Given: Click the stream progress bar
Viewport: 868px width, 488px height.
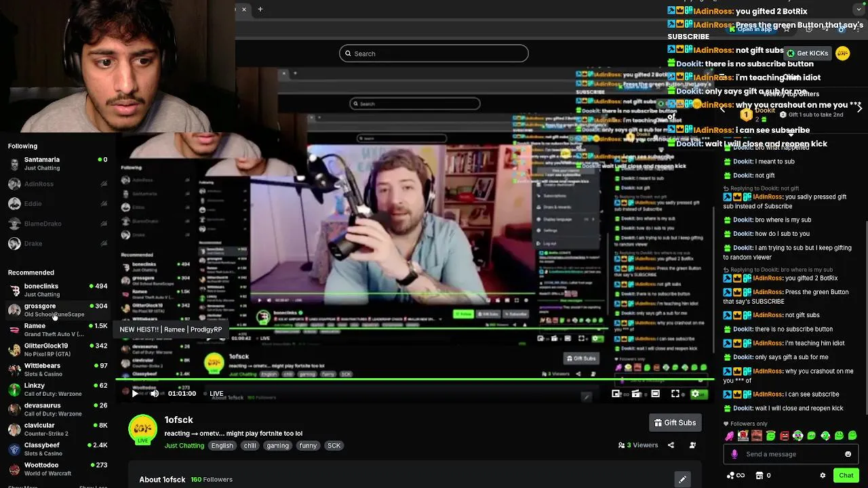Looking at the screenshot, I should tap(415, 380).
